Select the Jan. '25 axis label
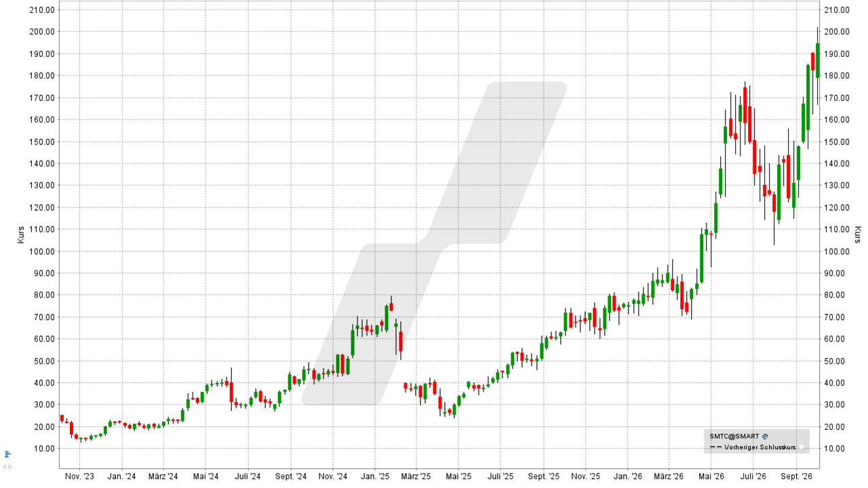 click(374, 476)
